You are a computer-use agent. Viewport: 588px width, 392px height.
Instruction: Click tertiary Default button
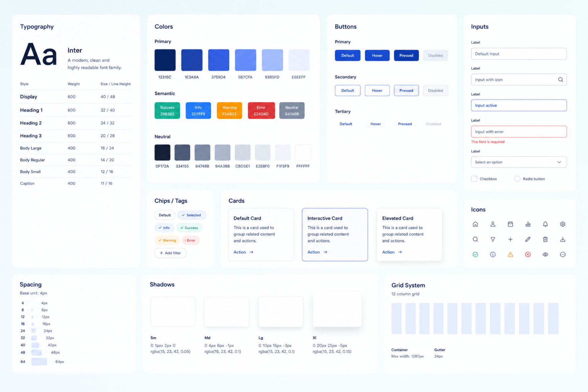tap(346, 124)
